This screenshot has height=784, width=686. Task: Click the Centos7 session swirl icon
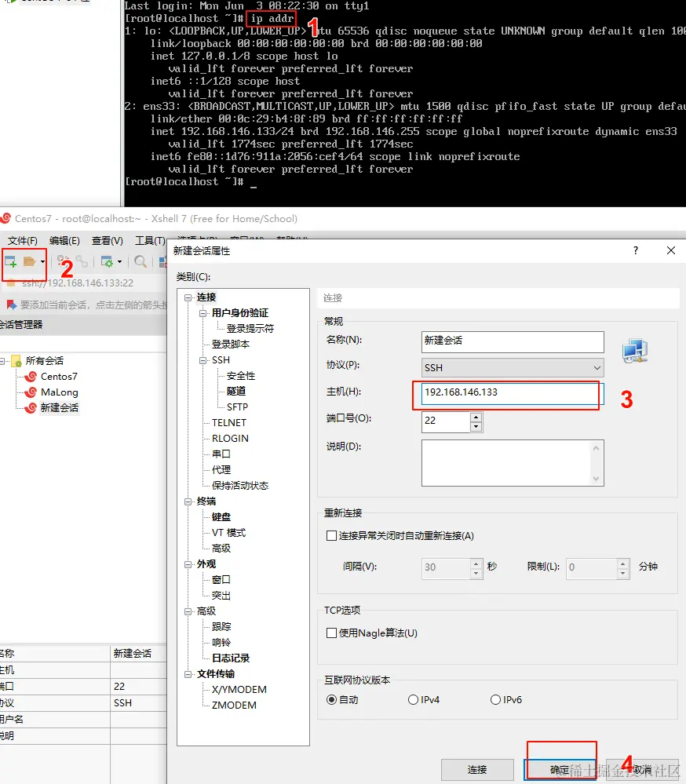[31, 376]
